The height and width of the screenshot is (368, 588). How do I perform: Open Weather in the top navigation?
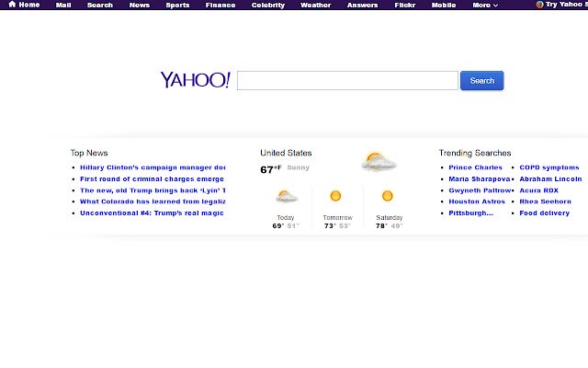click(x=316, y=5)
